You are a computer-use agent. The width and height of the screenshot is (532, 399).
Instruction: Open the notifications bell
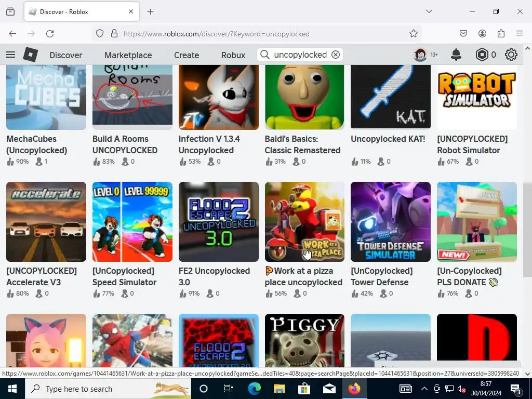tap(456, 55)
